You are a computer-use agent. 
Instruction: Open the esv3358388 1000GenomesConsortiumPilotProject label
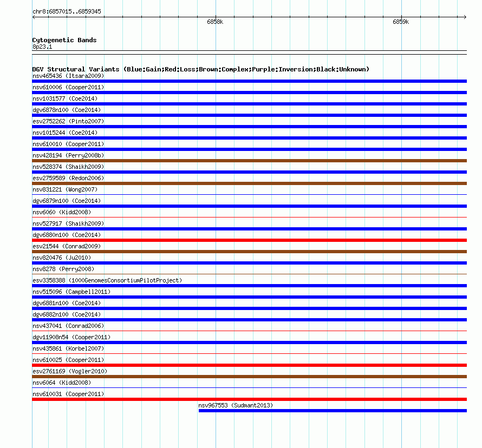[x=107, y=280]
